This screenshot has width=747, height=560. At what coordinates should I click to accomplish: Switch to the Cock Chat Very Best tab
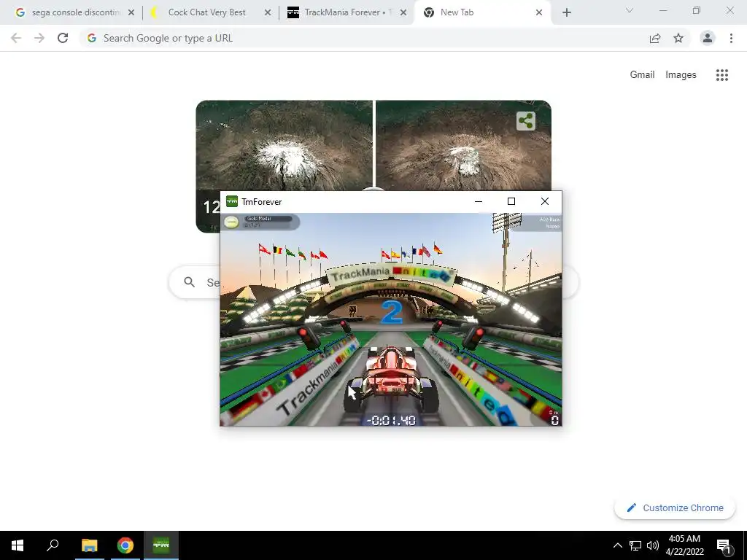207,12
